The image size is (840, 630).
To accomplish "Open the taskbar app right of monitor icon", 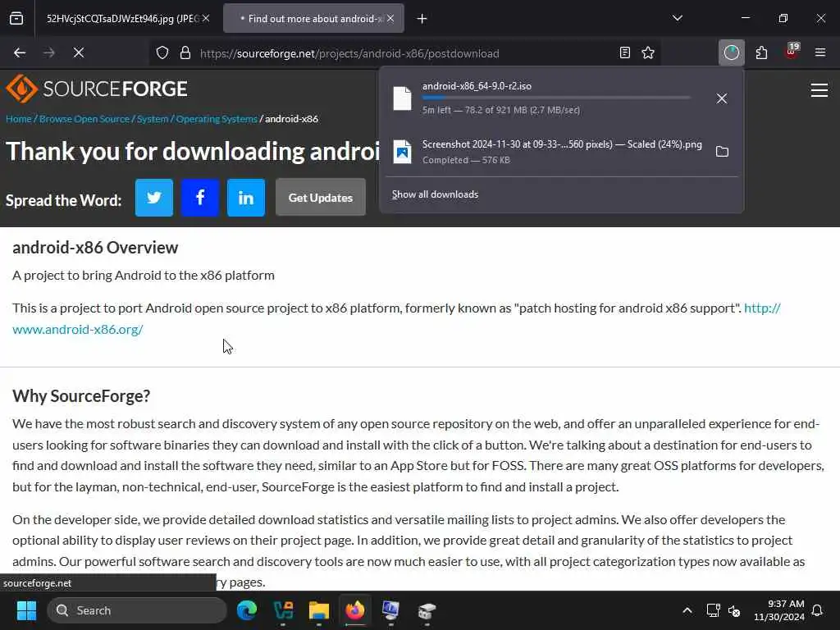I will pos(427,610).
